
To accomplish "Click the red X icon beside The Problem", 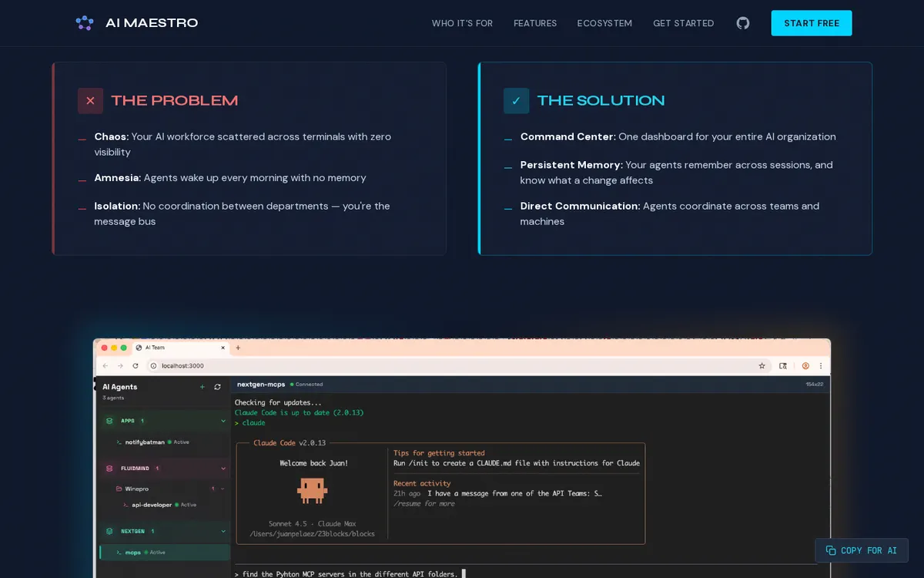I will 90,101.
